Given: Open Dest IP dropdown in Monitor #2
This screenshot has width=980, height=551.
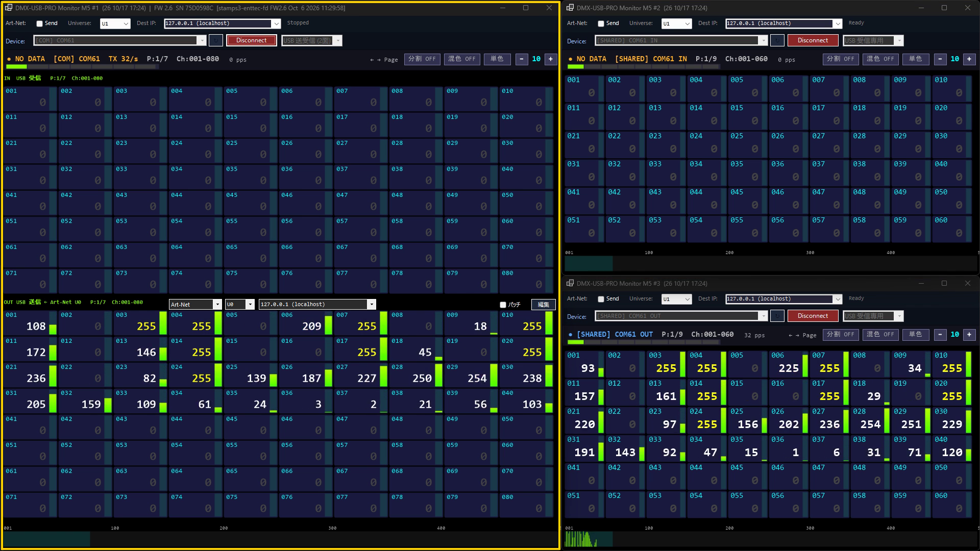Looking at the screenshot, I should (x=783, y=23).
